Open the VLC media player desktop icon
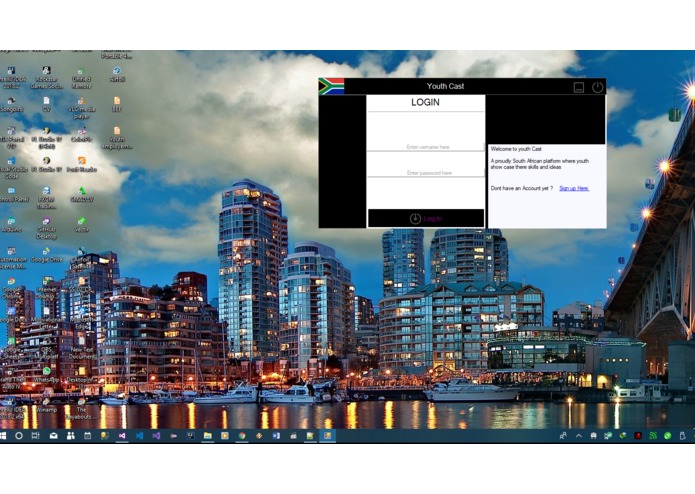 click(81, 108)
